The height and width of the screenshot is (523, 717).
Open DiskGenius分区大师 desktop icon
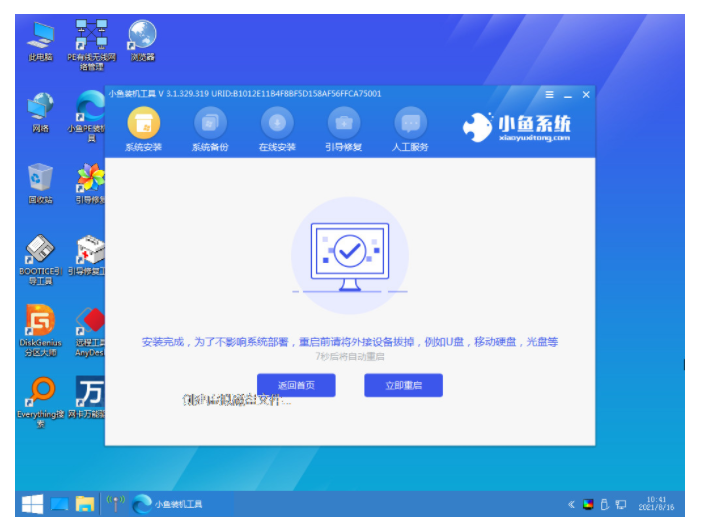[x=41, y=331]
